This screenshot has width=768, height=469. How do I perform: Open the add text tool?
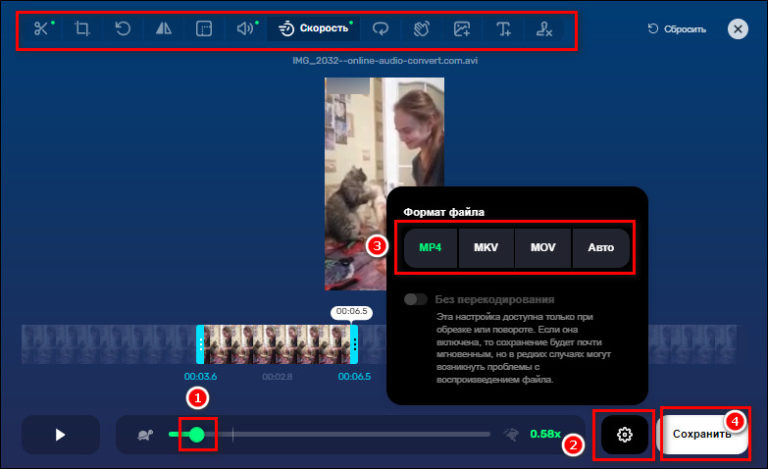coord(503,29)
